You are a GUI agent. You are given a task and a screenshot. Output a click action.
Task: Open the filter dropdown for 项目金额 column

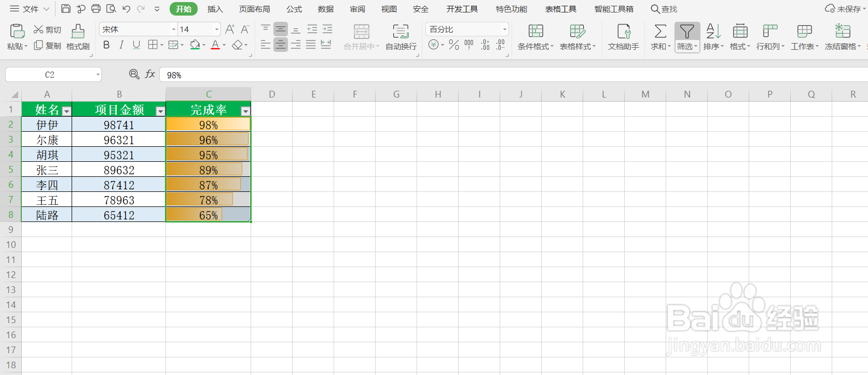click(160, 111)
